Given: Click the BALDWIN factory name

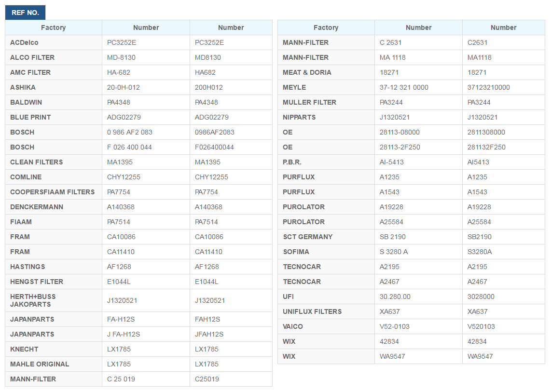Looking at the screenshot, I should point(26,102).
